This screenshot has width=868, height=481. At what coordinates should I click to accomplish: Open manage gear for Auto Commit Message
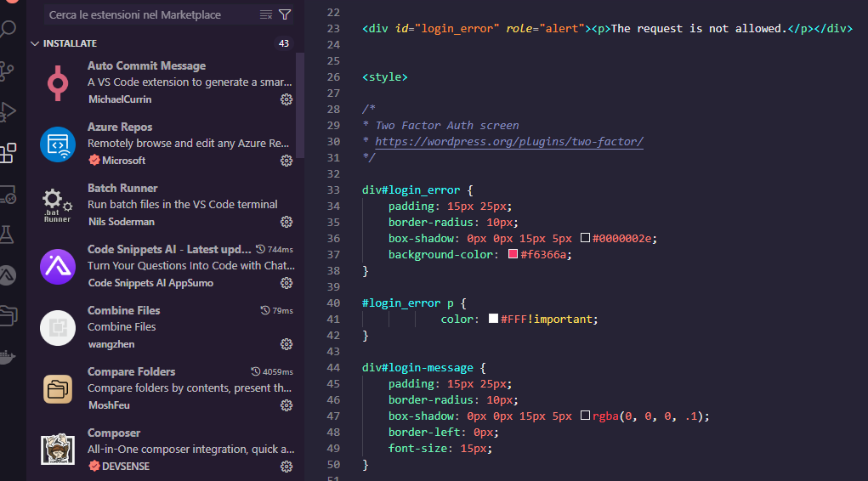[x=286, y=99]
